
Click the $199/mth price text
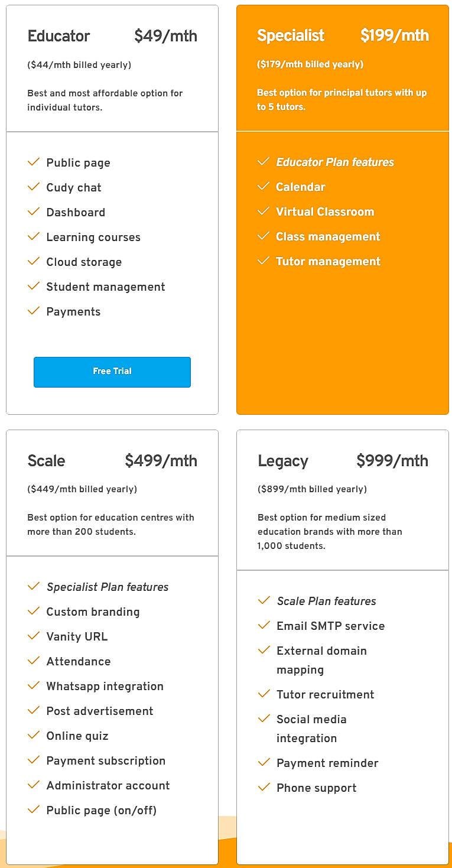(x=395, y=35)
